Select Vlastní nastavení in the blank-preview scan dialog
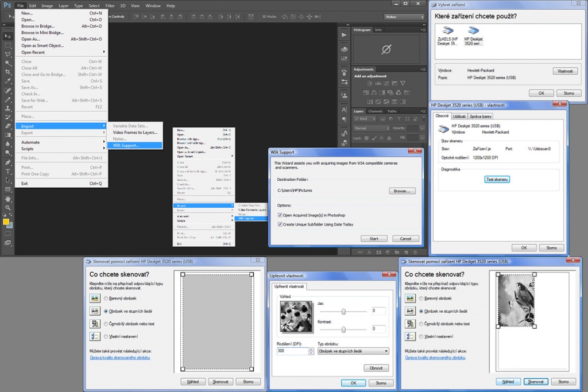588x392 pixels. (106, 336)
